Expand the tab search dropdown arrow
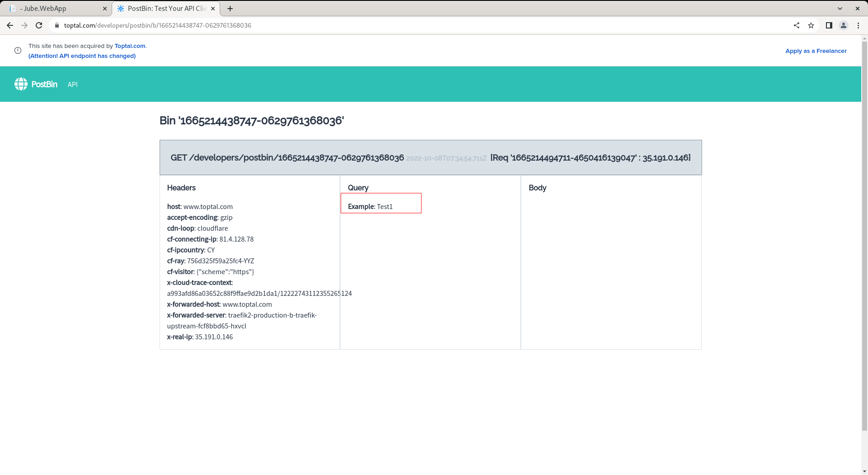868x475 pixels. (840, 9)
